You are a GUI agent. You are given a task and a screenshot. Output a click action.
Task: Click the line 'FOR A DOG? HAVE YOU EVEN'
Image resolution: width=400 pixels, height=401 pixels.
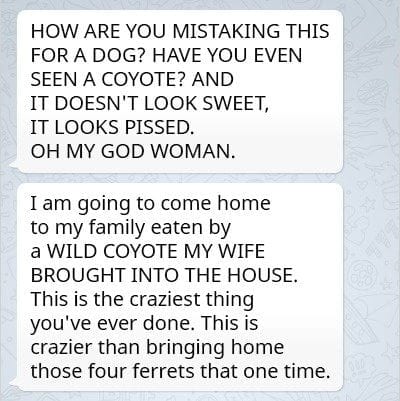coord(166,55)
